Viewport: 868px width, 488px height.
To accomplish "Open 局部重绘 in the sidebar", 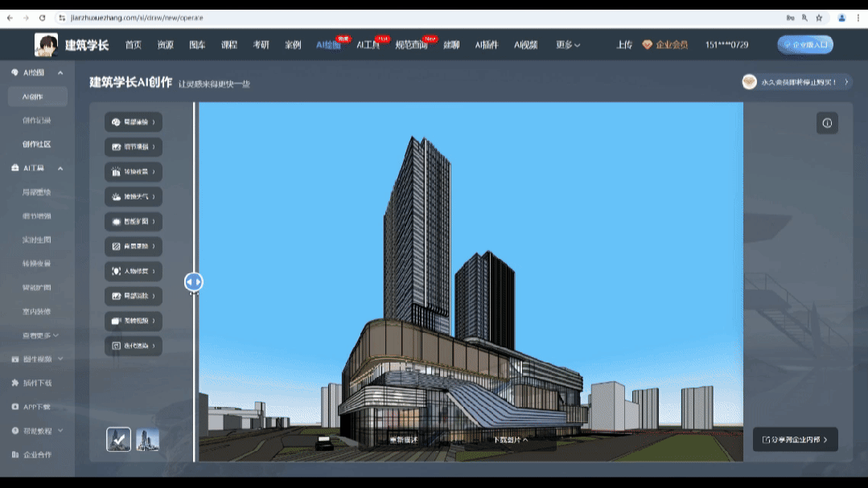I will pos(36,192).
